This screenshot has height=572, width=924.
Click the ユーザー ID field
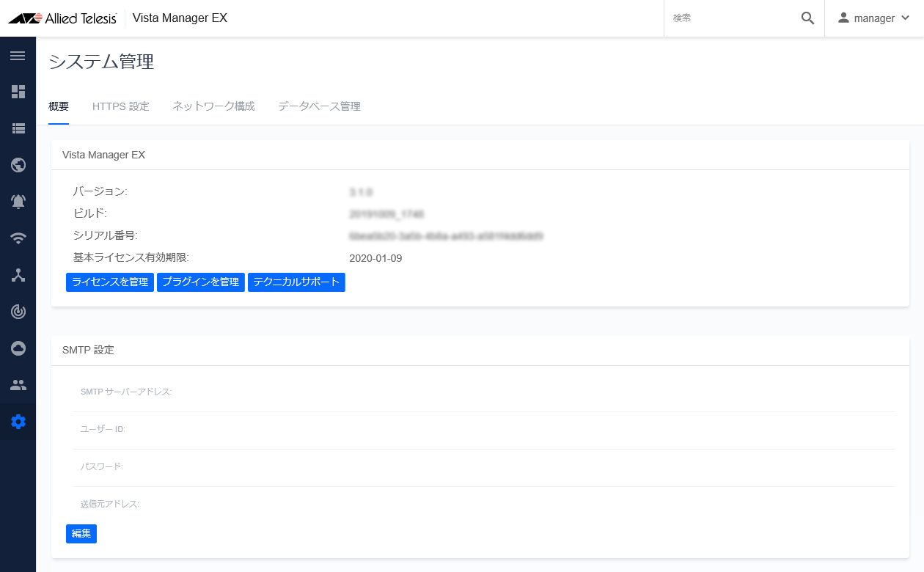tap(484, 430)
